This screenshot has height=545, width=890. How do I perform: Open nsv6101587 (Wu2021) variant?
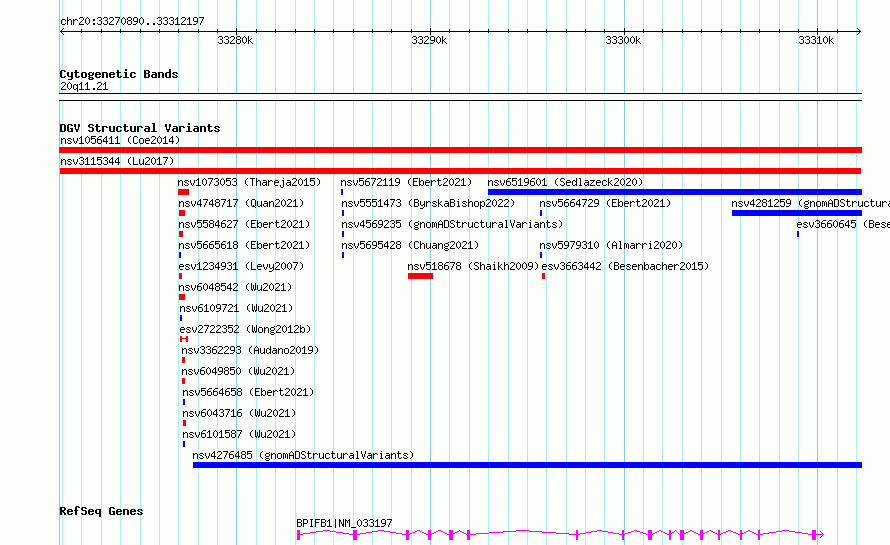pos(239,434)
